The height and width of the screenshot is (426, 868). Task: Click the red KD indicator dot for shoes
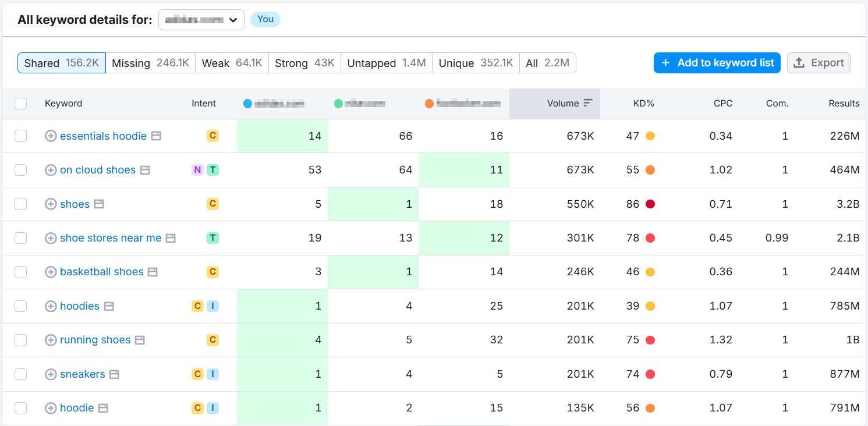pos(650,204)
